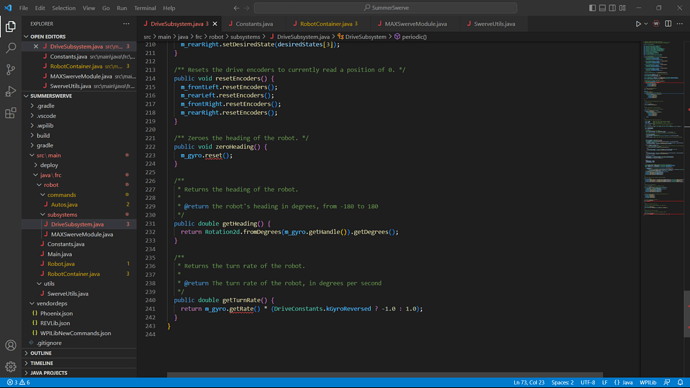
Task: Open the customize layout icon
Action: 622,8
